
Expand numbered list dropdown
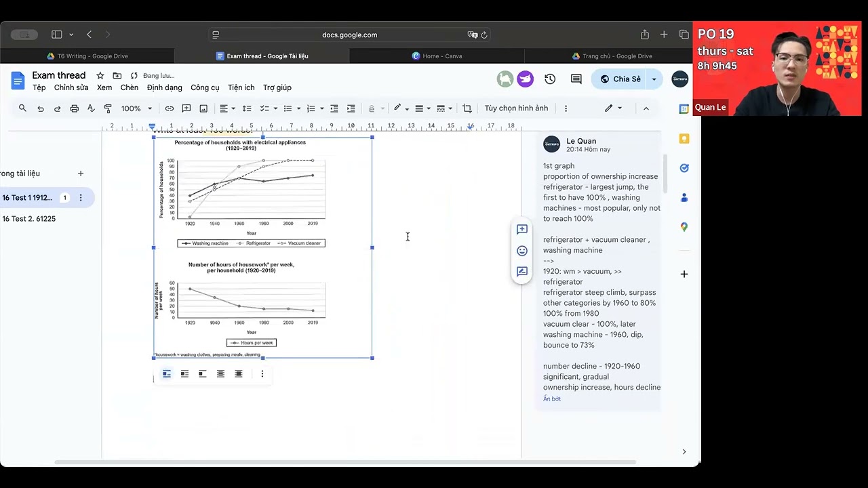click(x=321, y=108)
